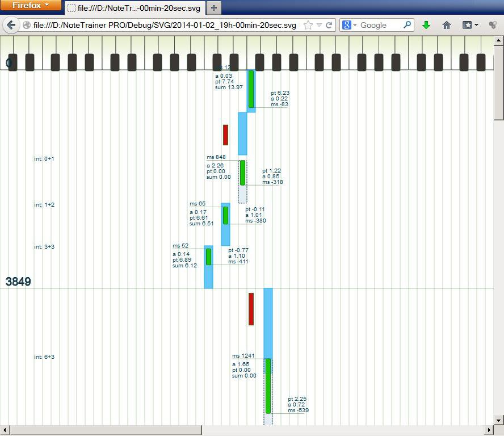Screen dimensions: 504x436
Task: Open the search engine Google selector
Action: tap(349, 25)
